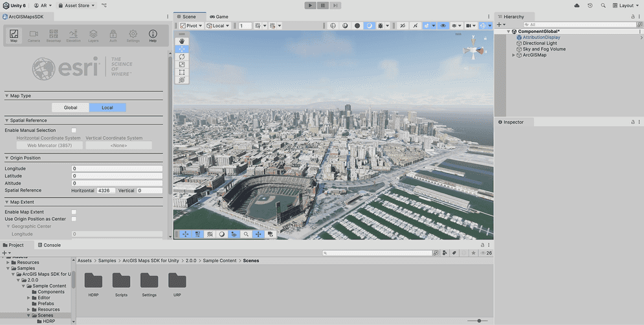Open the ArcGIS Settings gear icon
644x325 pixels.
[133, 36]
